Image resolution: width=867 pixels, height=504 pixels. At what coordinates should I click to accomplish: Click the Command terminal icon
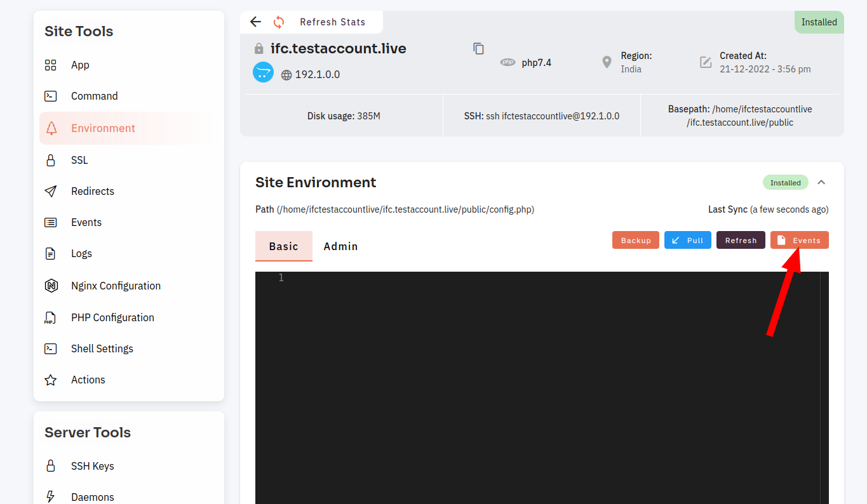point(51,96)
